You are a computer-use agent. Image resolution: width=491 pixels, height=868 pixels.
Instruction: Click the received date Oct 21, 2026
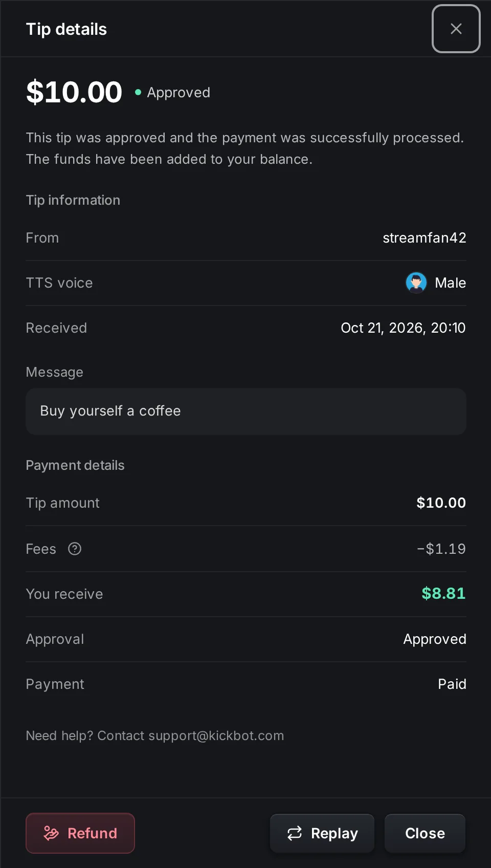[383, 328]
